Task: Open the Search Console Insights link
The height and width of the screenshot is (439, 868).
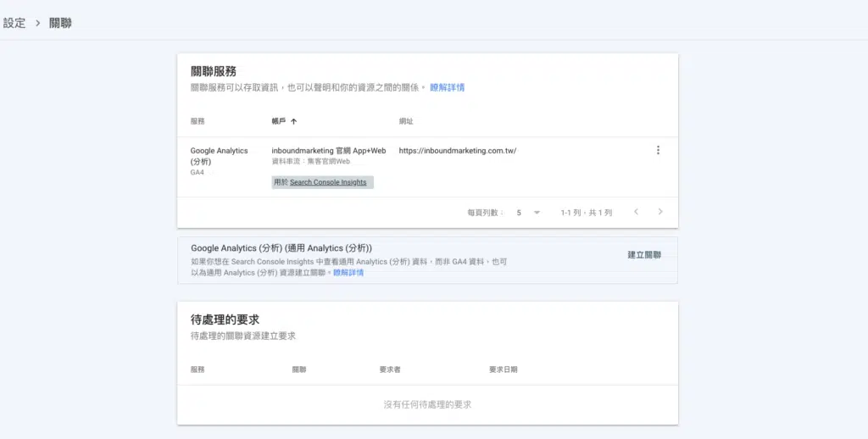Action: (328, 182)
